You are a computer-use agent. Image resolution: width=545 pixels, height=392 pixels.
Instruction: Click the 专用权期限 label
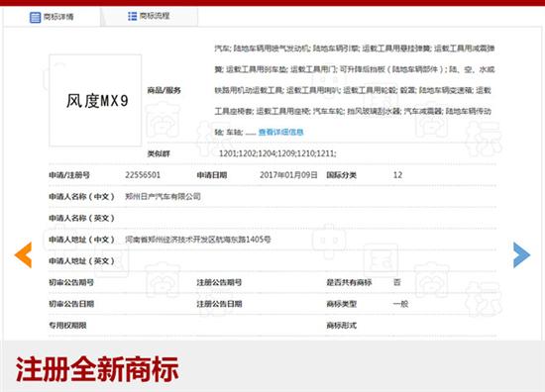(67, 326)
